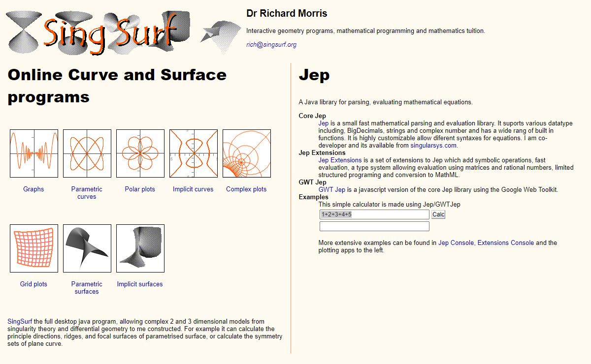Open the Parametric surfaces thumbnail image
This screenshot has width=591, height=364.
87,248
